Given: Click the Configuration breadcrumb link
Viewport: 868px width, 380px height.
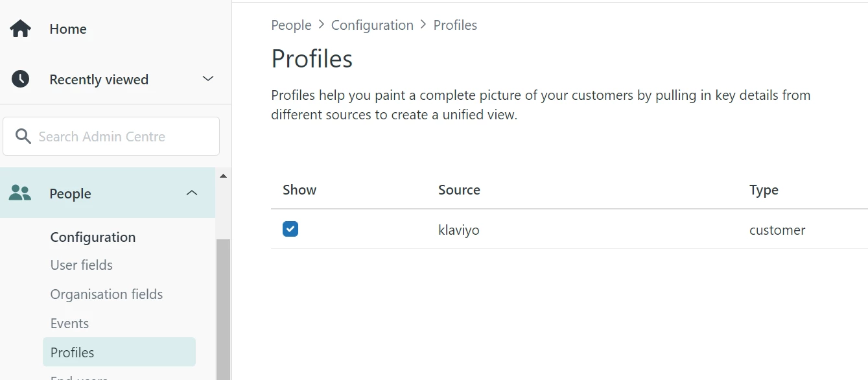Looking at the screenshot, I should click(x=372, y=25).
